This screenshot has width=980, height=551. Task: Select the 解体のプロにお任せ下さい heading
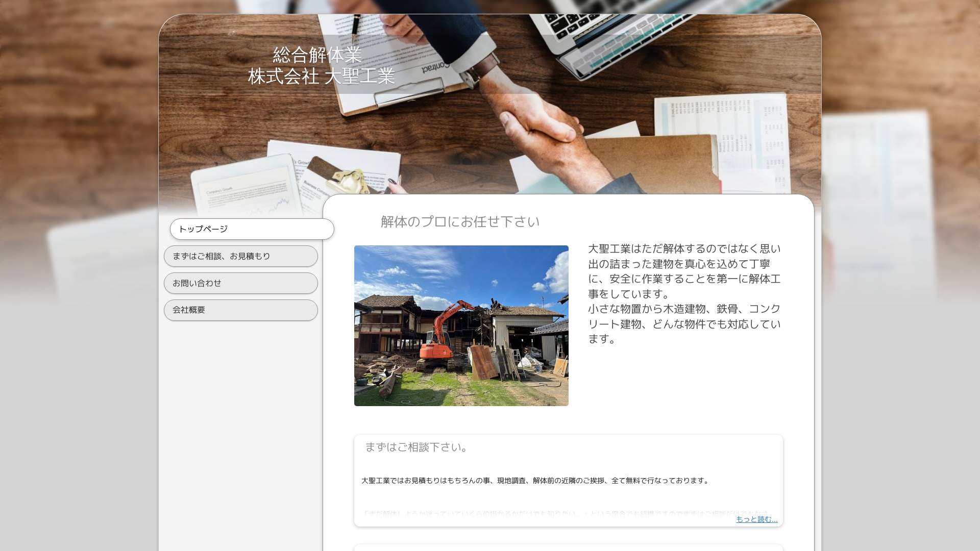[459, 222]
